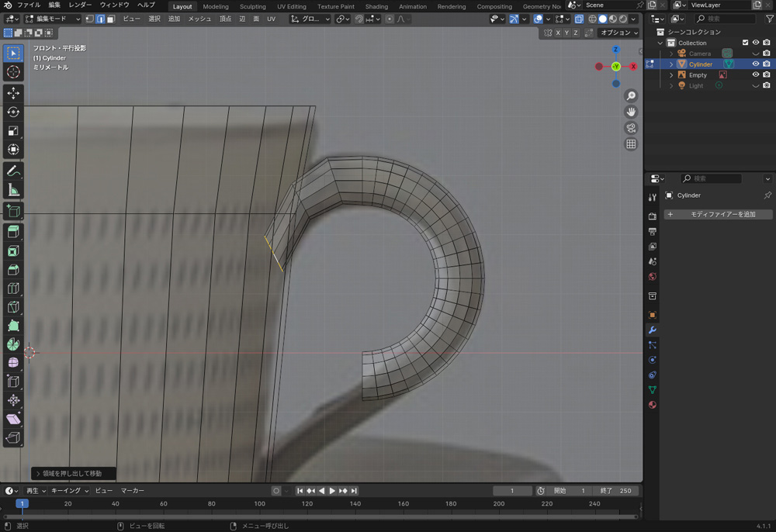Viewport: 776px width, 532px height.
Task: Select the 3D Cursor tool
Action: click(13, 72)
